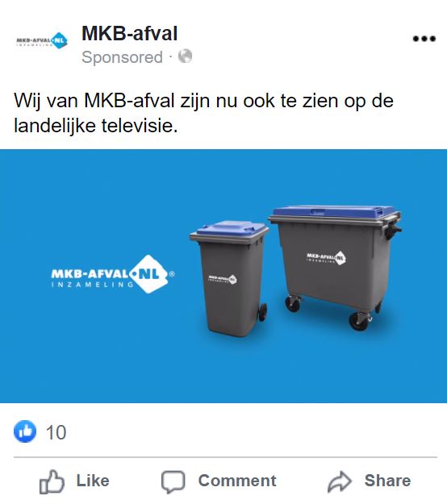Click the thumbs-up outline icon beside Like
The image size is (447, 504).
click(x=52, y=481)
